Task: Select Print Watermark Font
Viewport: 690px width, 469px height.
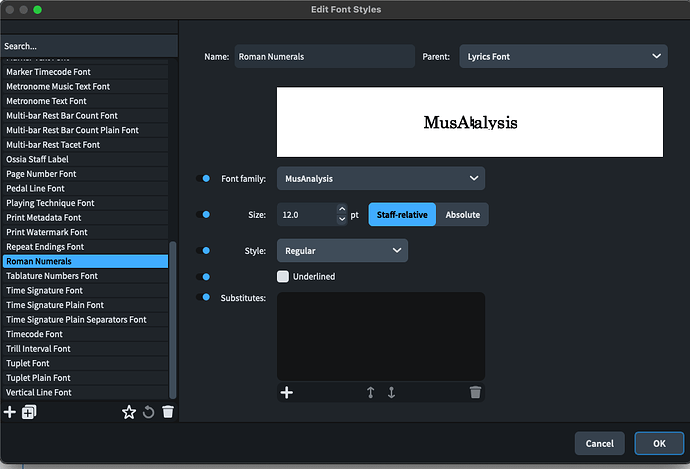Action: pyautogui.click(x=85, y=232)
